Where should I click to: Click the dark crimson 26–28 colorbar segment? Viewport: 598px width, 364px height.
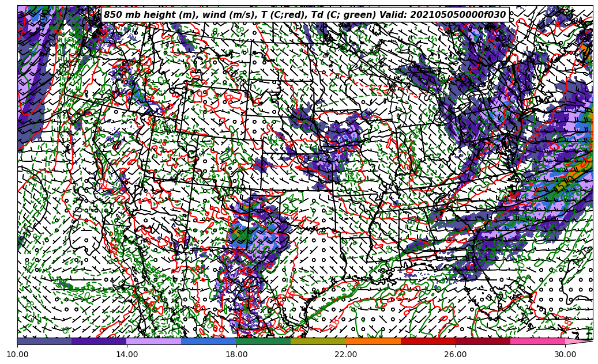point(483,341)
